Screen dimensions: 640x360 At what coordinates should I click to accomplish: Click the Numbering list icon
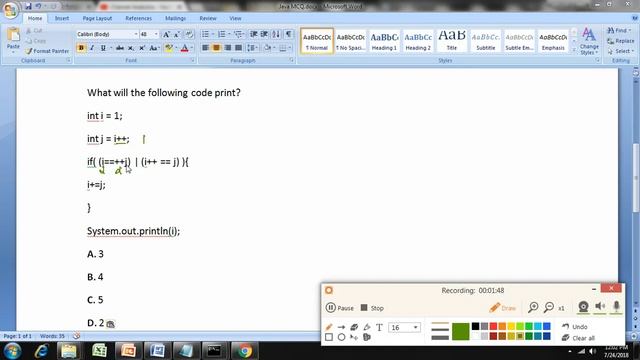point(222,34)
